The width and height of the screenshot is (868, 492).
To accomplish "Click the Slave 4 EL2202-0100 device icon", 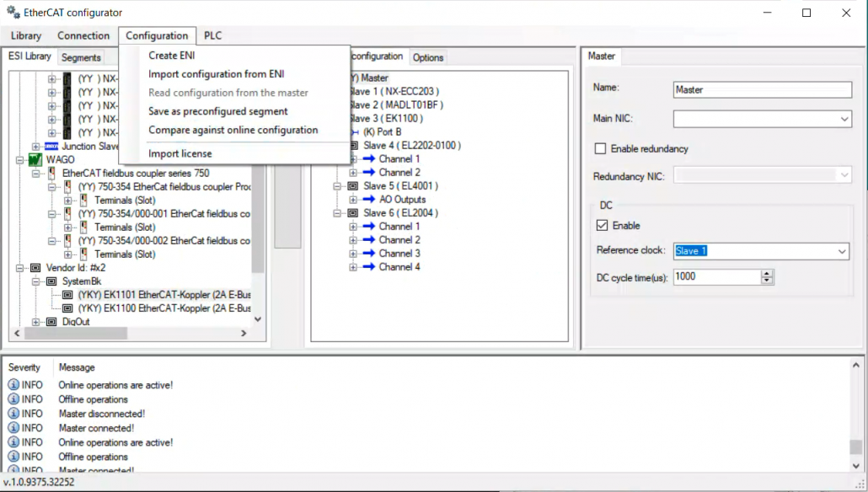I will pos(353,146).
